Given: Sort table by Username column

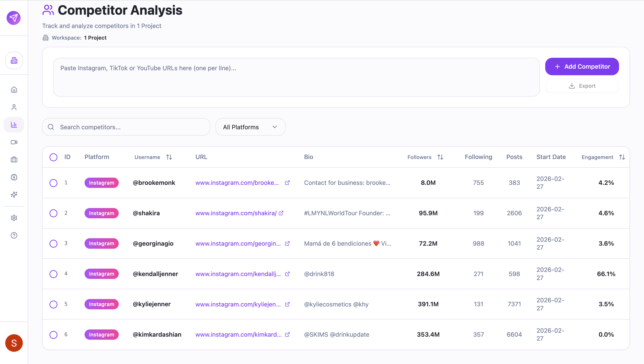Looking at the screenshot, I should [169, 157].
